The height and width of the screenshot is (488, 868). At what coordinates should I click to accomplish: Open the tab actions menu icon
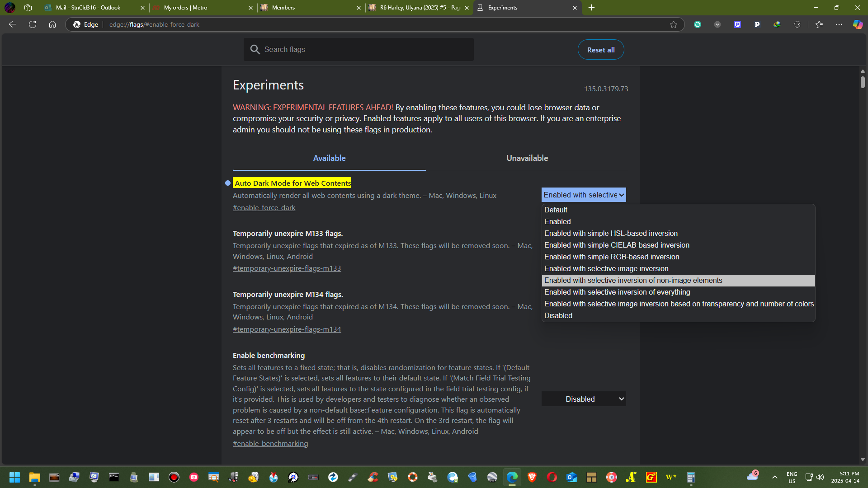pos(28,8)
